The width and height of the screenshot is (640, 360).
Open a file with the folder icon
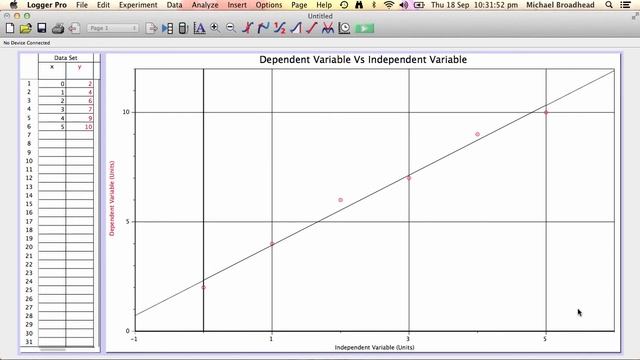25,28
